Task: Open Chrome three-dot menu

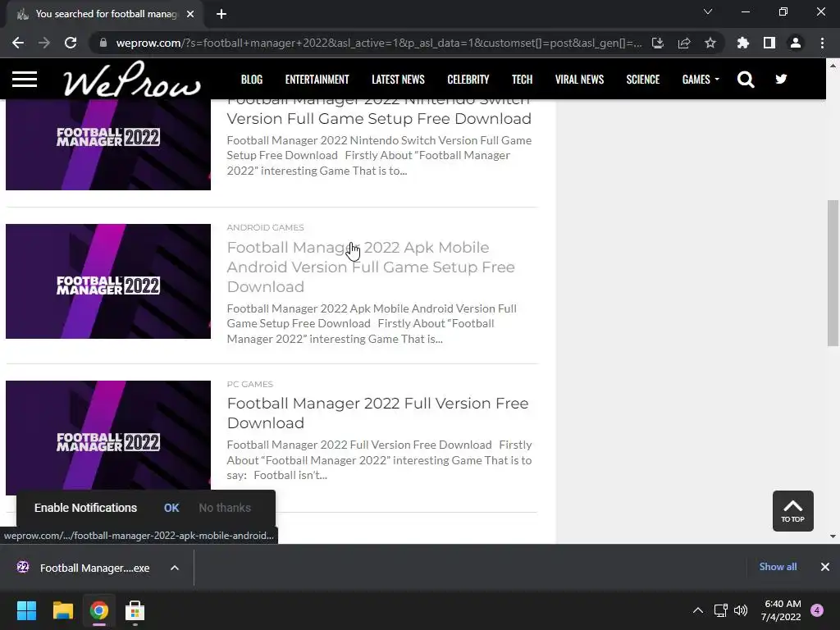Action: [822, 43]
